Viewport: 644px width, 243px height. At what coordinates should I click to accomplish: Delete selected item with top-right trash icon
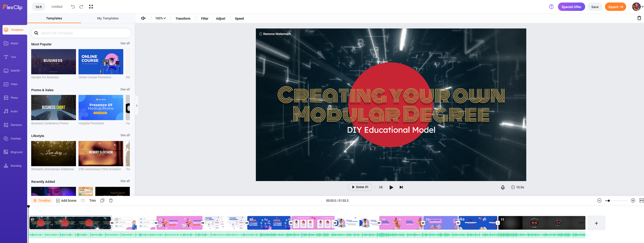[639, 18]
